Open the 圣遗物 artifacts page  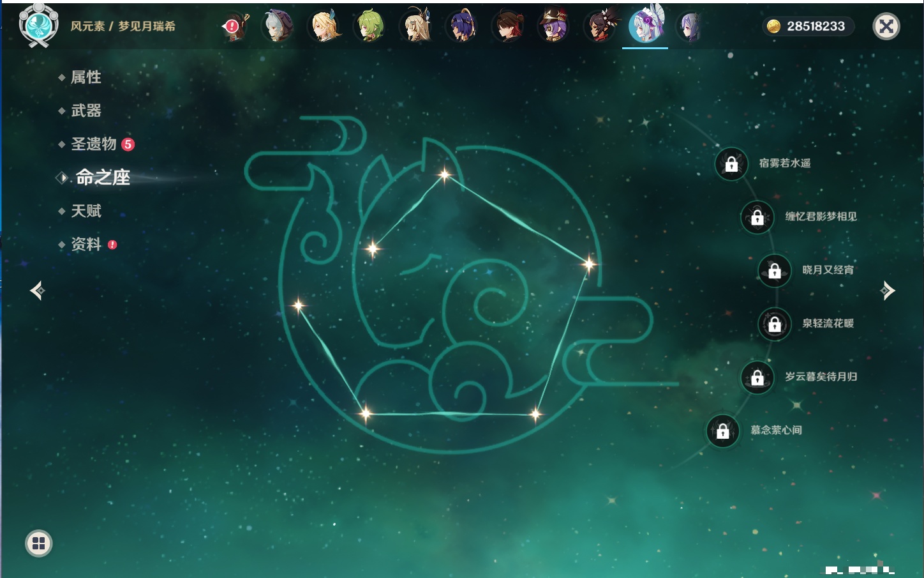point(94,144)
